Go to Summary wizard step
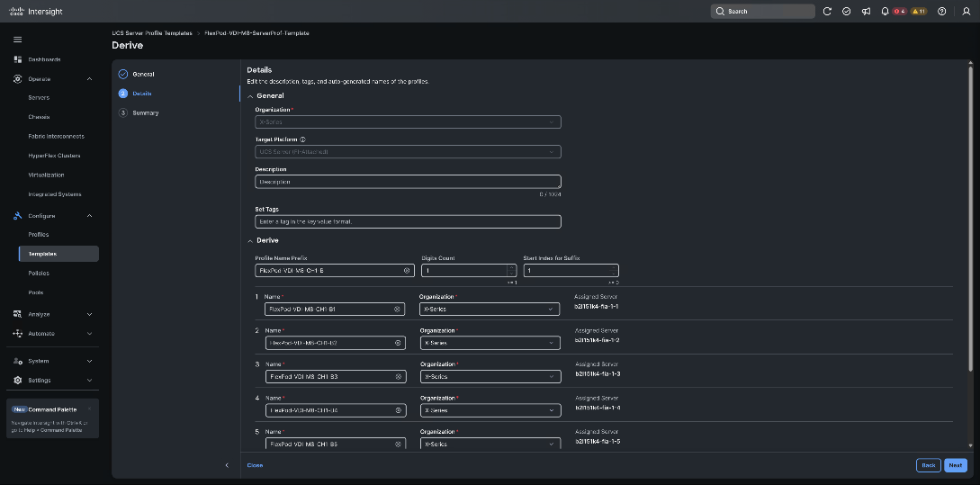This screenshot has height=485, width=980. pos(146,113)
